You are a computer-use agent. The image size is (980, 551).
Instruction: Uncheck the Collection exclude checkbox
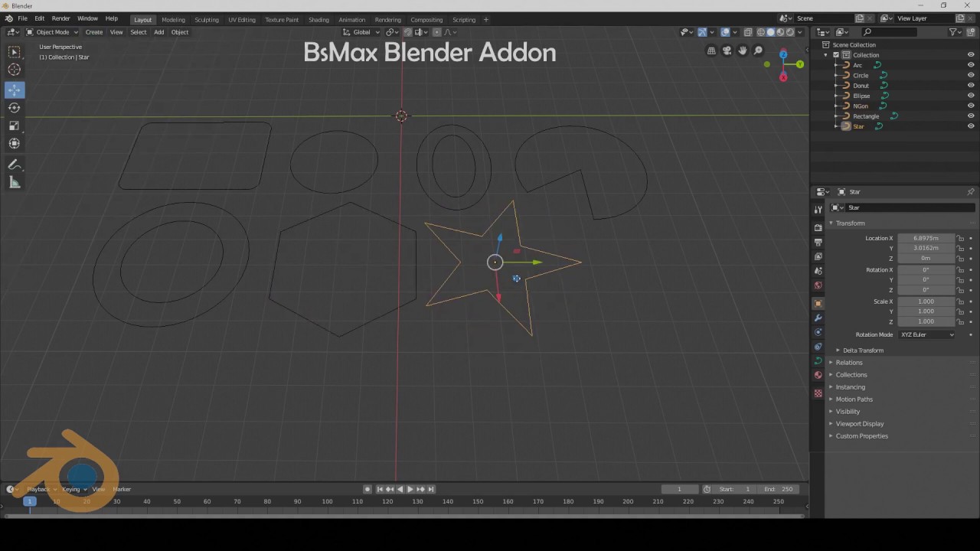click(x=836, y=55)
